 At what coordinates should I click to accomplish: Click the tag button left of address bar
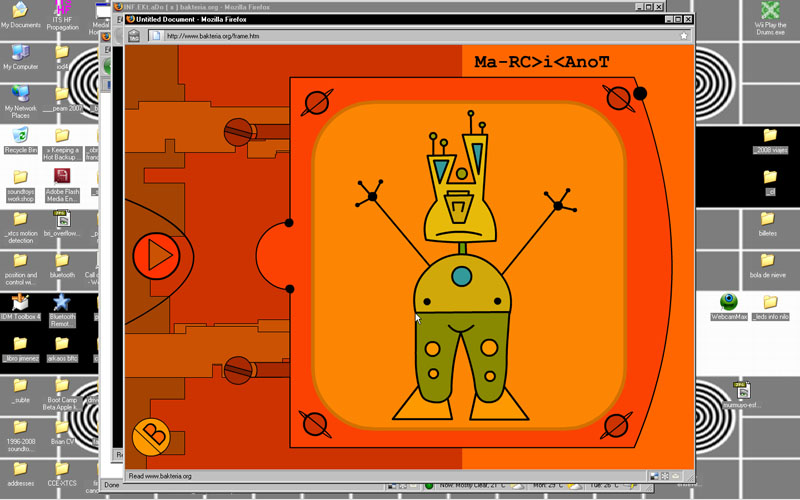click(x=134, y=36)
